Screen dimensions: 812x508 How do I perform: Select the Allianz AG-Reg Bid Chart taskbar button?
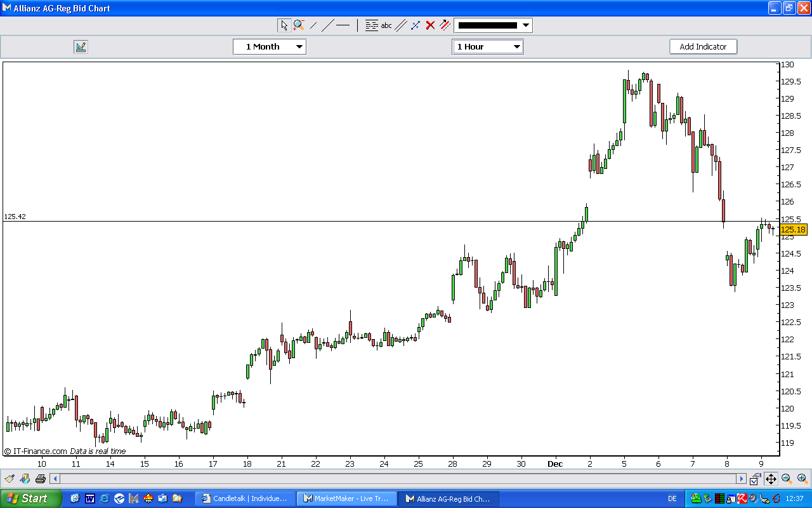[449, 498]
